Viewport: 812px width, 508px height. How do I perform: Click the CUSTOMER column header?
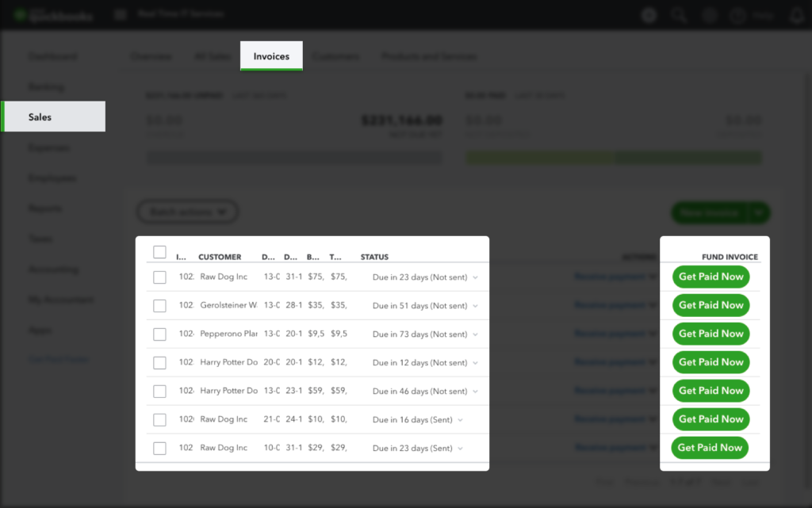[220, 257]
